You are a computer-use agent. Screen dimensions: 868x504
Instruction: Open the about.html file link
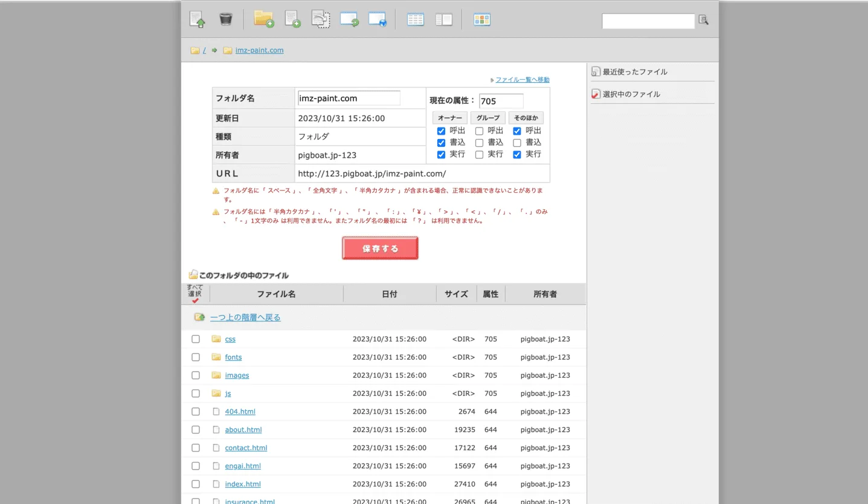point(243,430)
